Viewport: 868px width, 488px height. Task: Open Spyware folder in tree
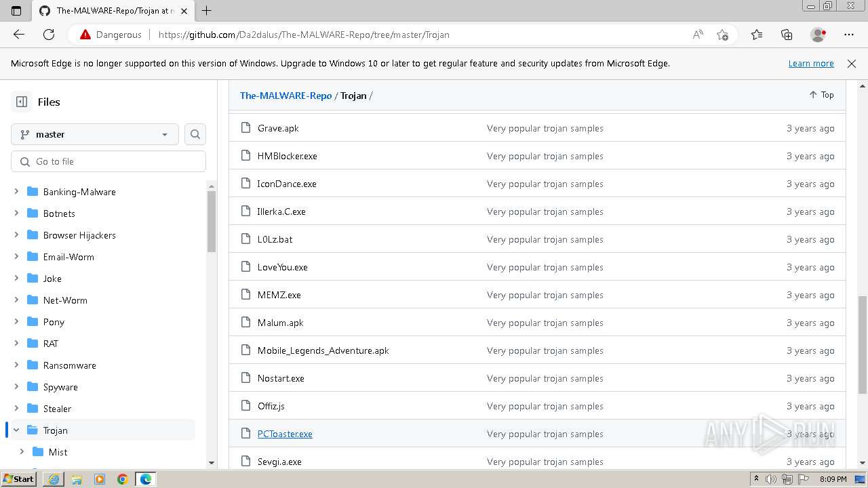point(60,387)
